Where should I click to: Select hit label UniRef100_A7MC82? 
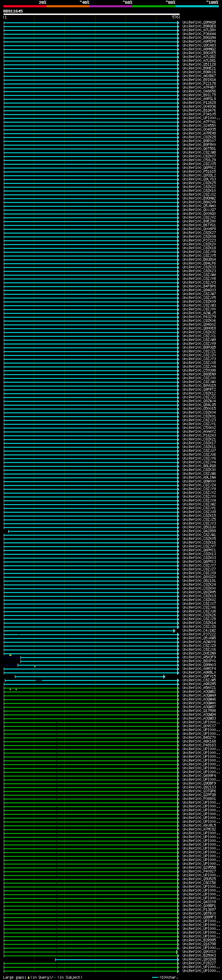199,829
